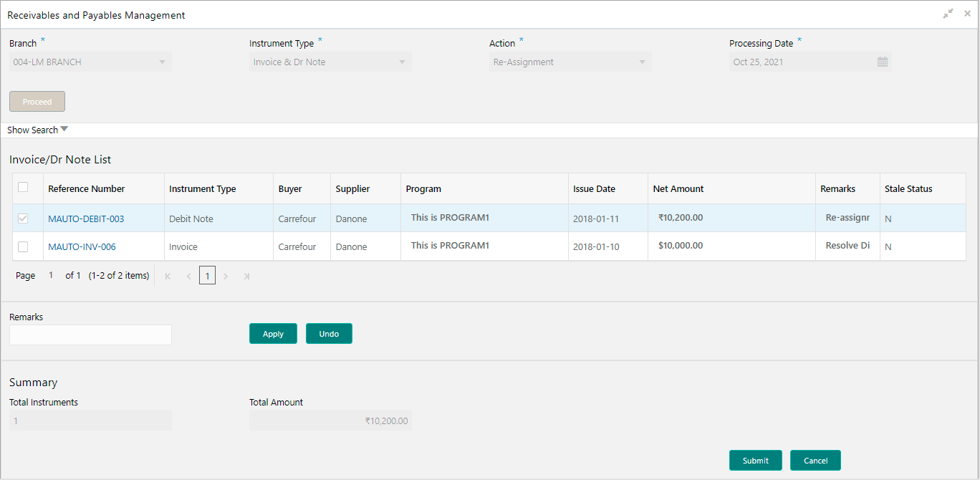The image size is (980, 480).
Task: Click the Undo button
Action: click(x=329, y=334)
